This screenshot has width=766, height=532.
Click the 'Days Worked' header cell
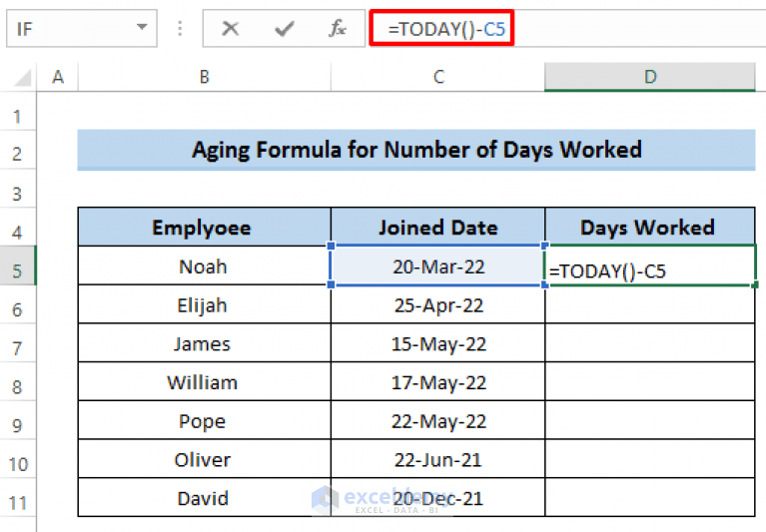(650, 227)
